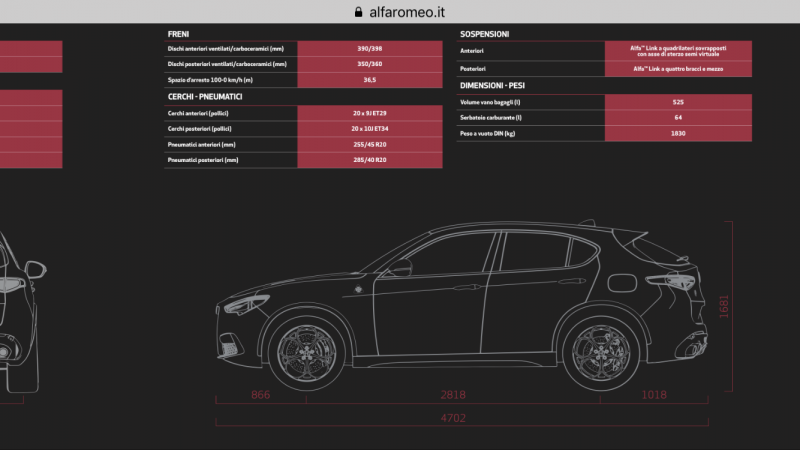The image size is (800, 450).
Task: Click the '1018' rear overhang dimension
Action: tap(654, 395)
